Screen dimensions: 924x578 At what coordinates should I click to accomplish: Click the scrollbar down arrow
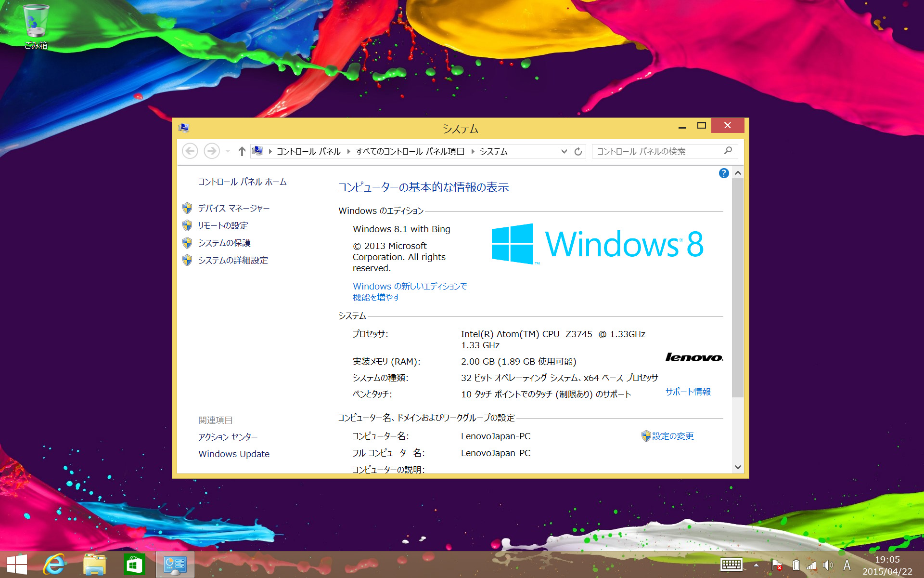click(738, 467)
